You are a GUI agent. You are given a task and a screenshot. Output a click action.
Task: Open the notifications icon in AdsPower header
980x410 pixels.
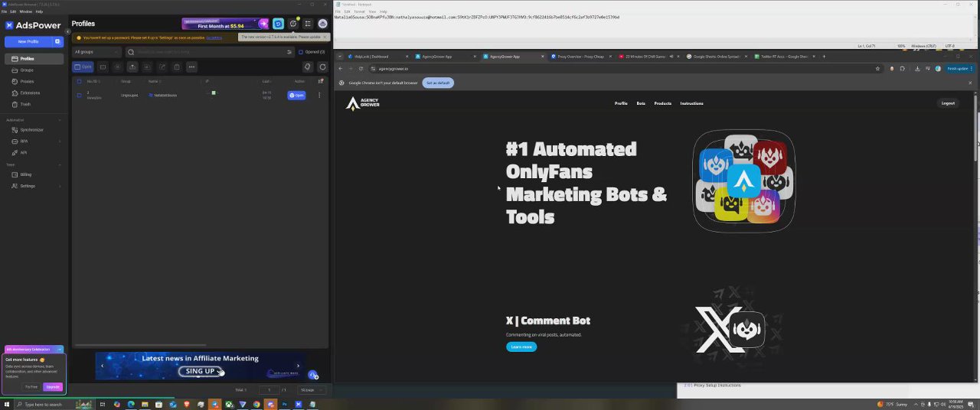point(292,24)
